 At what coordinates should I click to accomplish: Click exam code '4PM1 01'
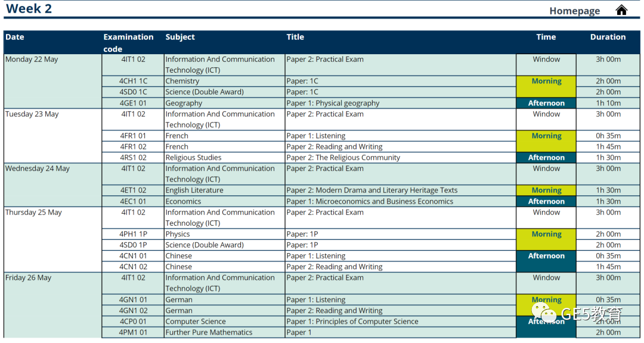tap(133, 332)
